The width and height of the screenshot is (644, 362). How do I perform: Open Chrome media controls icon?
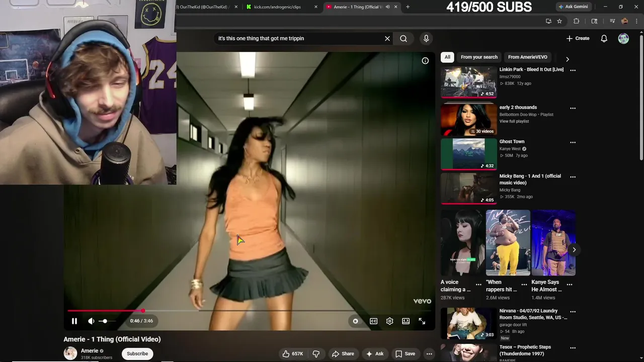tap(612, 21)
